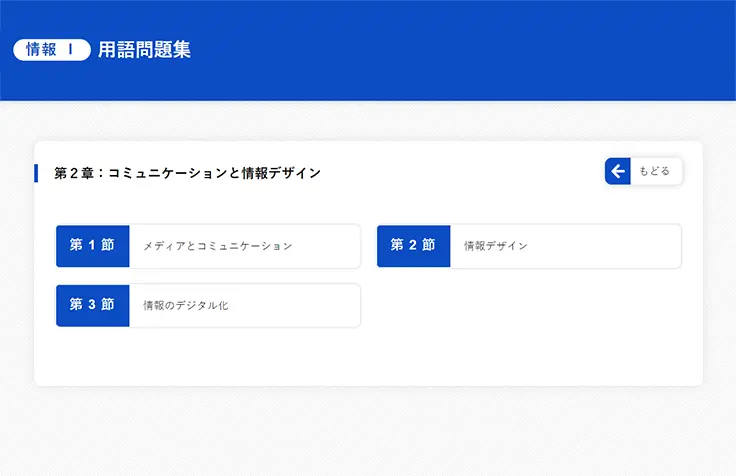
Task: Click gray page background below the white card
Action: click(x=368, y=432)
